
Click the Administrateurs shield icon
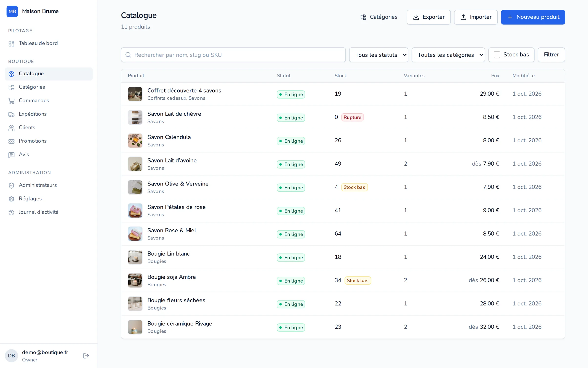point(12,185)
